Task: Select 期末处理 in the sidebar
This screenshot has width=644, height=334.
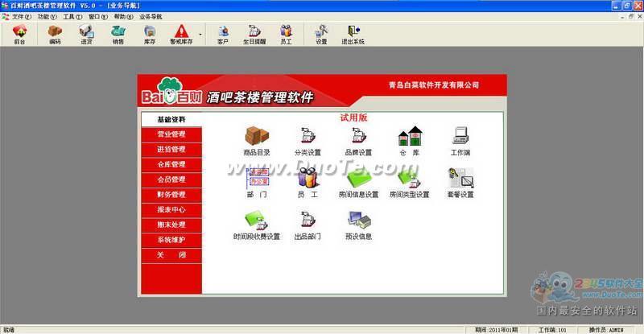Action: [171, 225]
